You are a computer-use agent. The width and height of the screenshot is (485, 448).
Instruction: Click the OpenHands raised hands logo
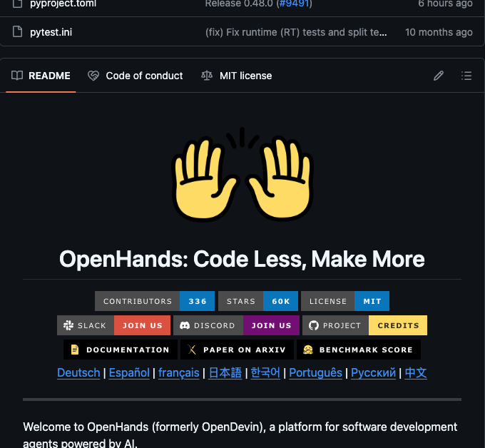pyautogui.click(x=242, y=174)
